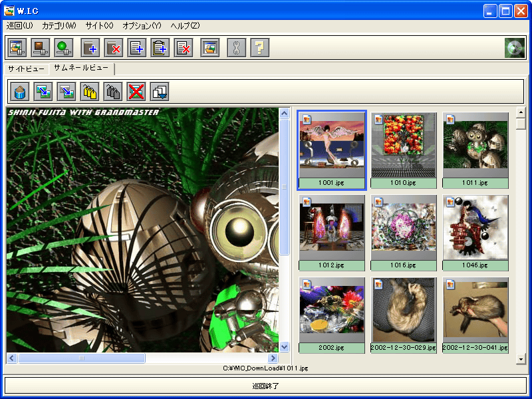The image size is (532, 399).
Task: Select the 2002.jpg thumbnail
Action: click(332, 315)
